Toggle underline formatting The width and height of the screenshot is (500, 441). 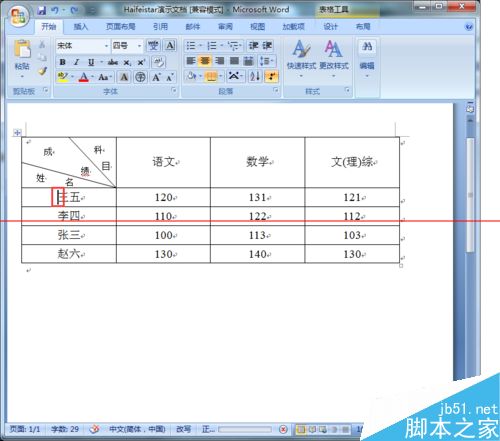(91, 62)
